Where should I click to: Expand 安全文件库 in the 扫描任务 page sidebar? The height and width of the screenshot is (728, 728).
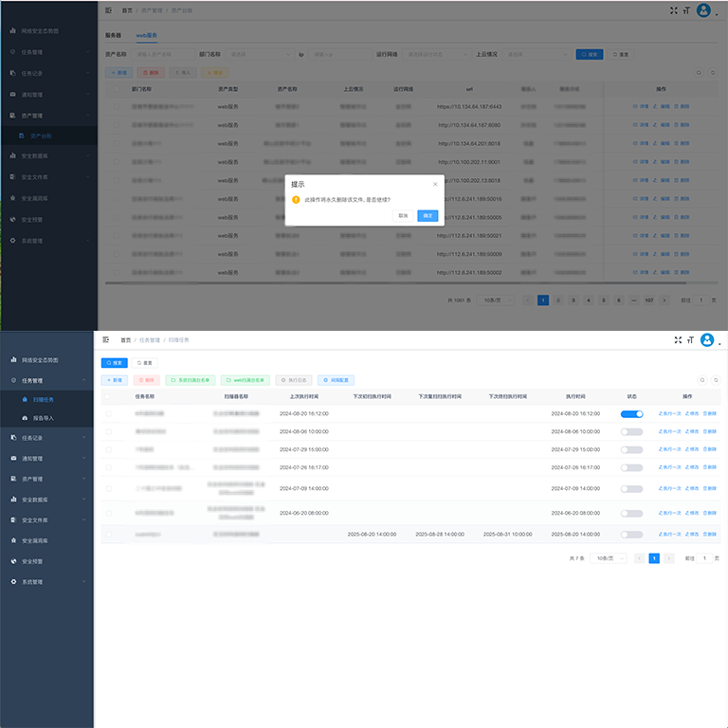(47, 520)
